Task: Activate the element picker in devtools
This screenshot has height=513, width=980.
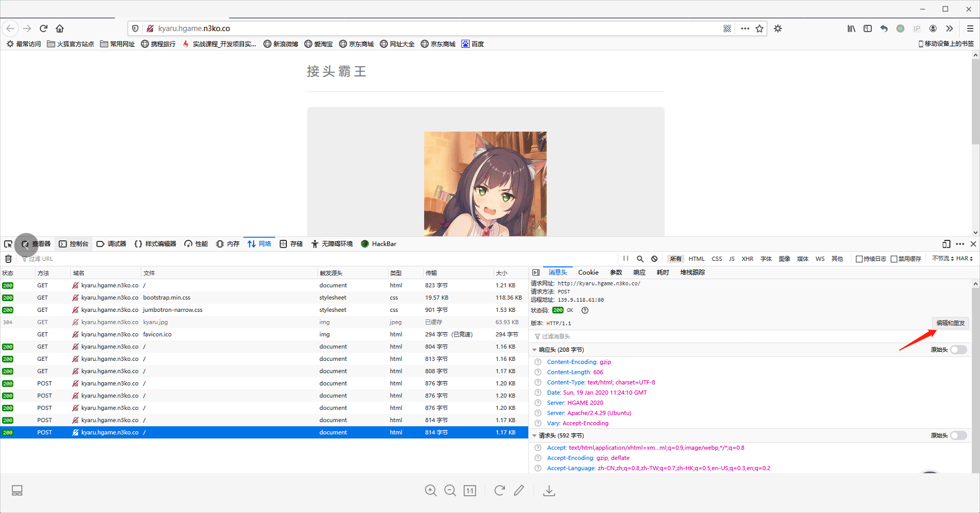Action: pyautogui.click(x=8, y=244)
